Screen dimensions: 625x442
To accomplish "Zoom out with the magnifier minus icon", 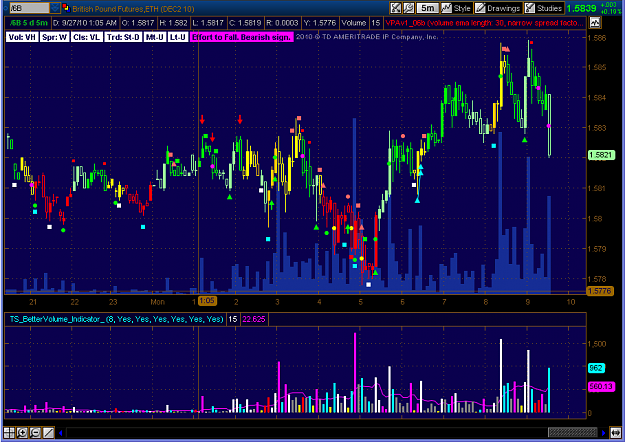I will (x=35, y=432).
